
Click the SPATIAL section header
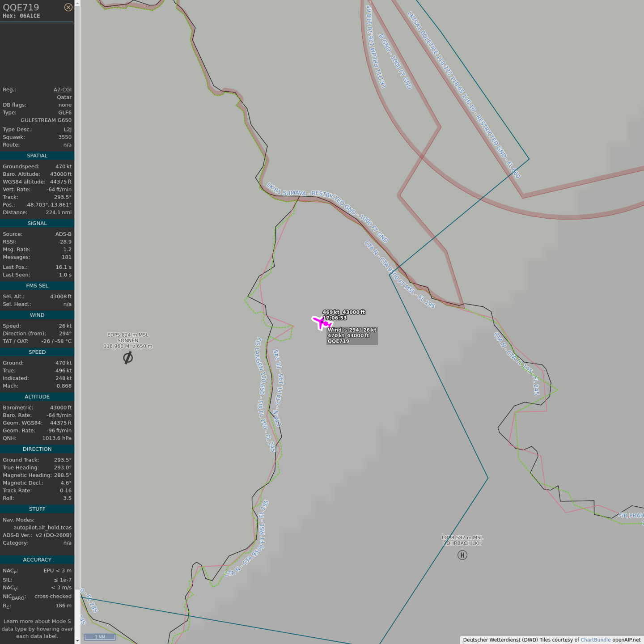(37, 156)
